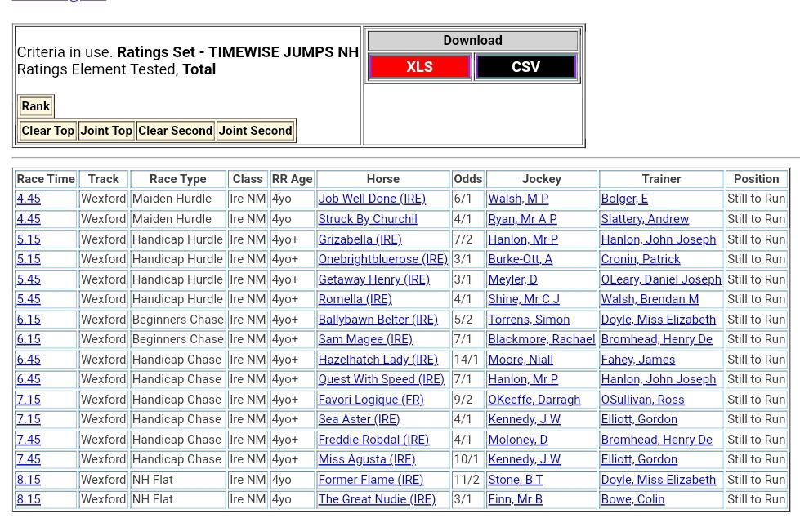View trainer Bolger, E details
The image size is (800, 532).
click(624, 199)
